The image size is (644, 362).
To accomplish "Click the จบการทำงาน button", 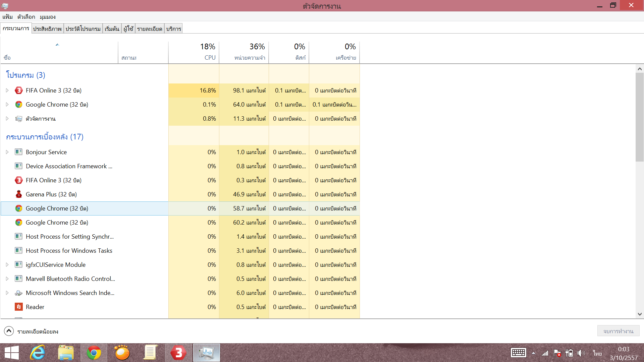I will 618,331.
